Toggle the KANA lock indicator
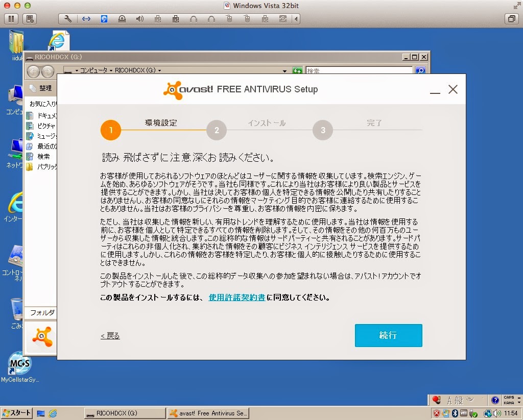 509,403
